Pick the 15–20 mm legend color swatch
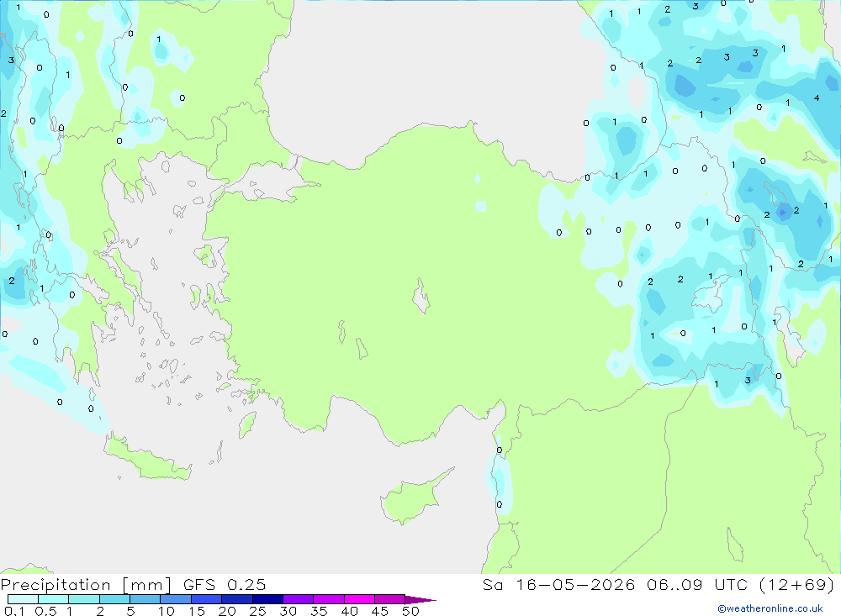This screenshot has width=841, height=616. (207, 599)
